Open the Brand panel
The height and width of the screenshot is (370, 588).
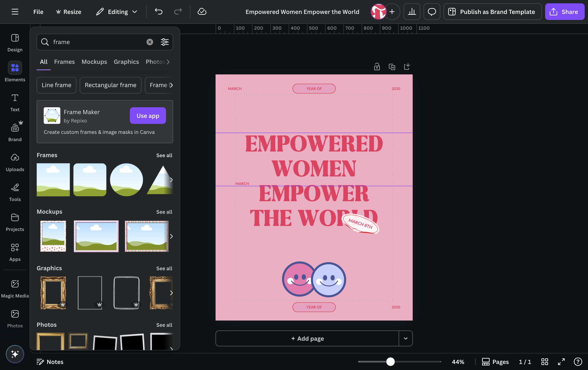[15, 132]
